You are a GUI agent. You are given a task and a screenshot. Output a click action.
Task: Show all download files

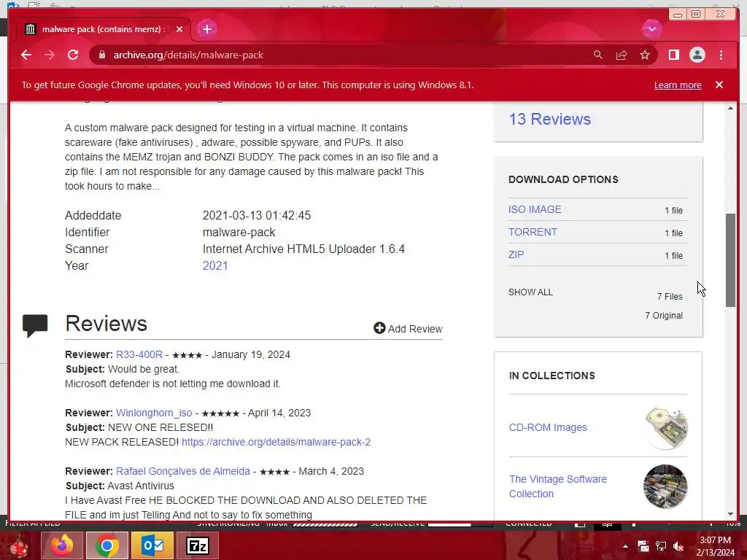point(530,292)
